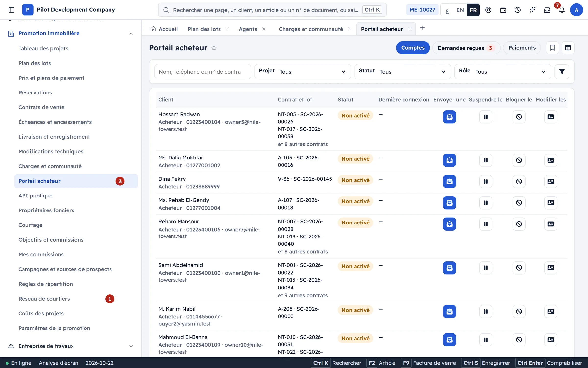Suspend account of Ms. Dalia Mokhtar
This screenshot has width=588, height=368.
pyautogui.click(x=486, y=160)
